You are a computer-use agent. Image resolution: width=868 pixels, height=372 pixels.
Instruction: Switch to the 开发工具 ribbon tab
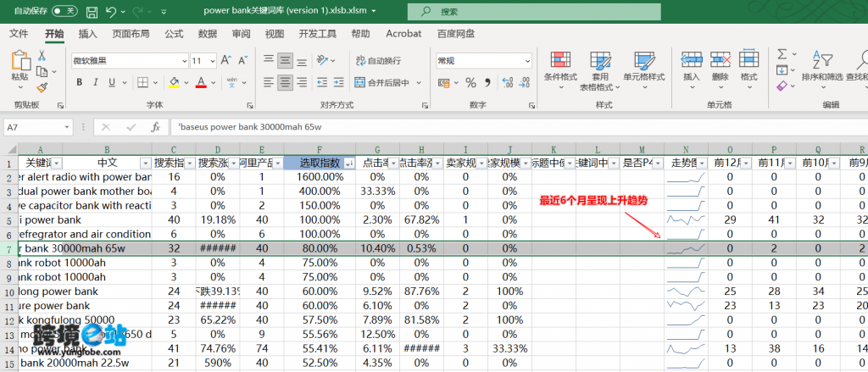click(318, 34)
